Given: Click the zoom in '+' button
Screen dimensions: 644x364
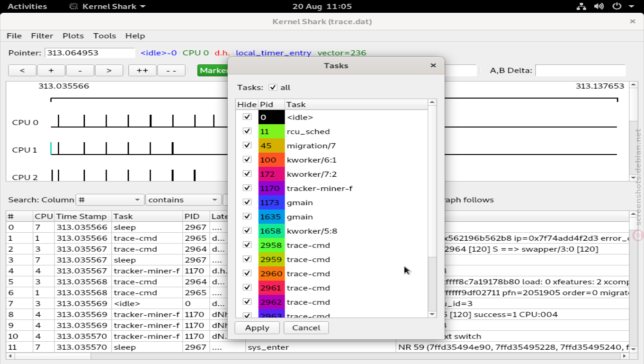Looking at the screenshot, I should click(51, 70).
